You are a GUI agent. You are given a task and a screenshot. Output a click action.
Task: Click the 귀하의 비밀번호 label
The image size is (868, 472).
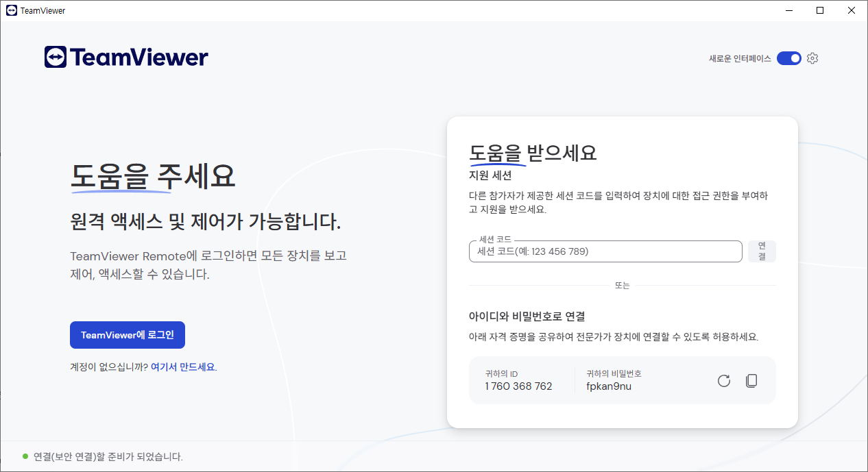tap(614, 373)
